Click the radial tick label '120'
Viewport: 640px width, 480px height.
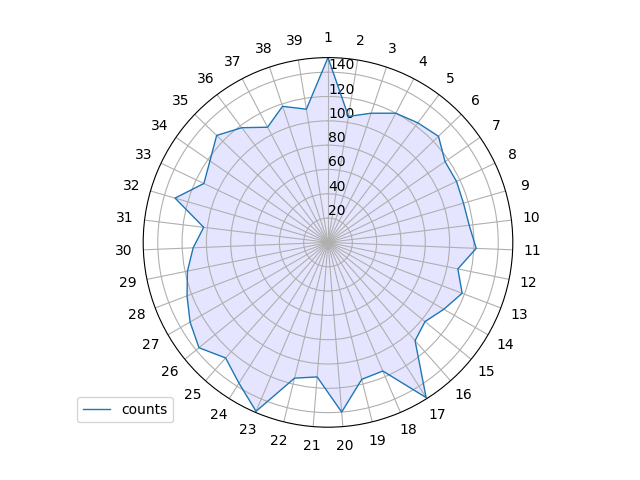tap(342, 89)
